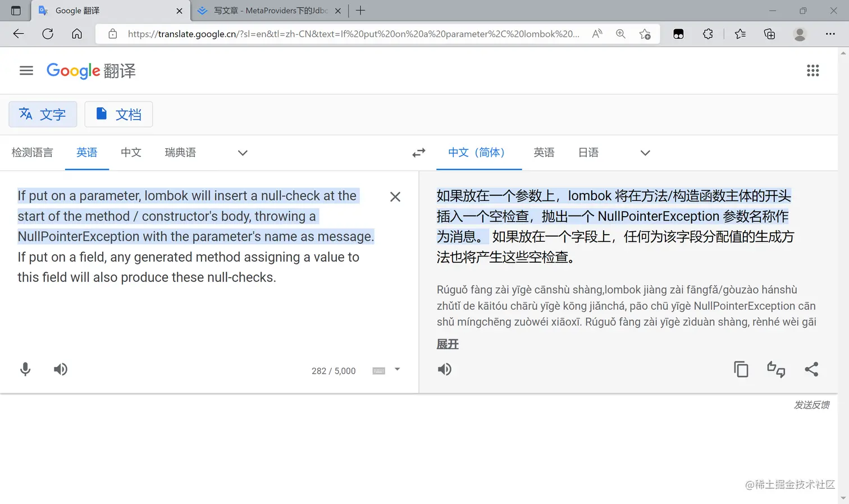Click the Google 翻译 logo
Image resolution: width=849 pixels, height=504 pixels.
pos(91,71)
